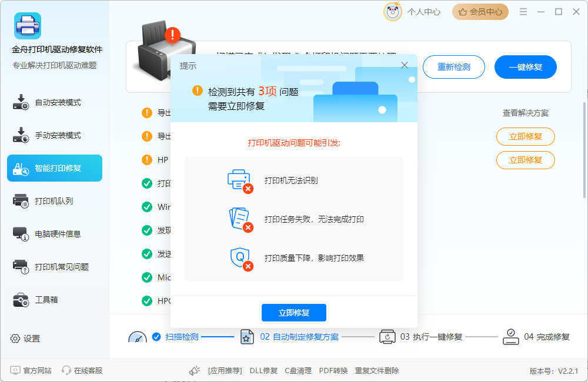588x382 pixels.
Task: Click the speedometer gauge icon
Action: 138,337
